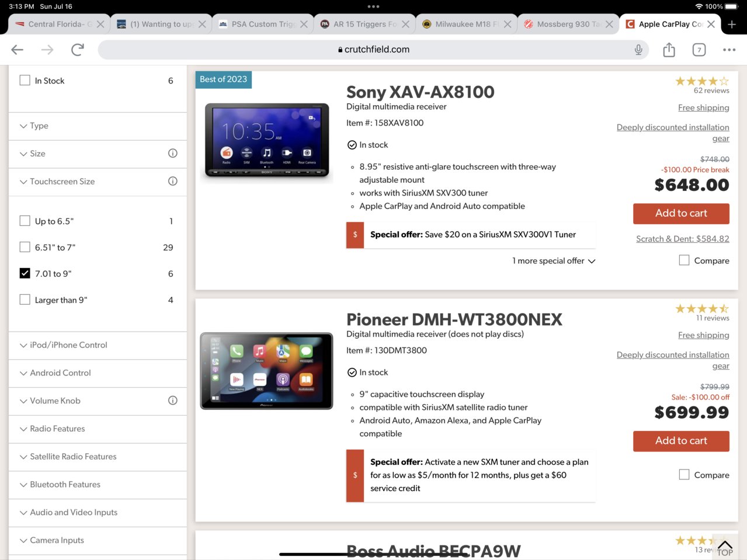The height and width of the screenshot is (560, 747).
Task: Show info for Volume Knob filter
Action: point(173,401)
